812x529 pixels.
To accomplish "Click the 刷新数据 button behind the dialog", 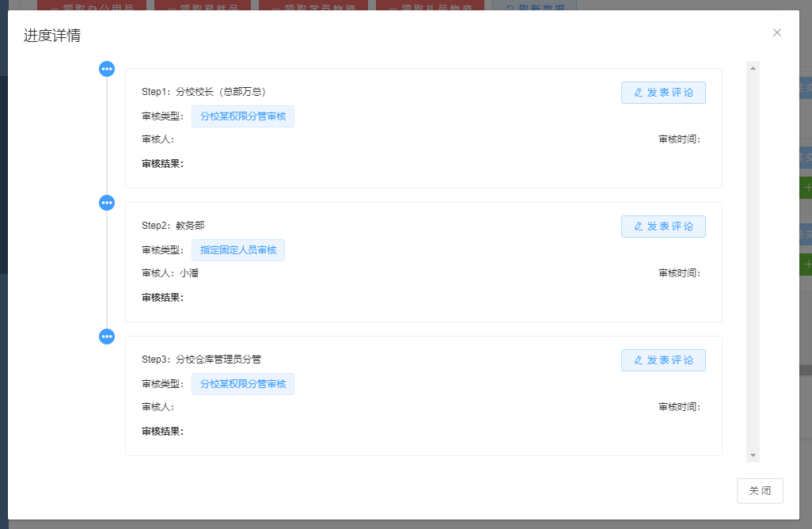I will 534,6.
